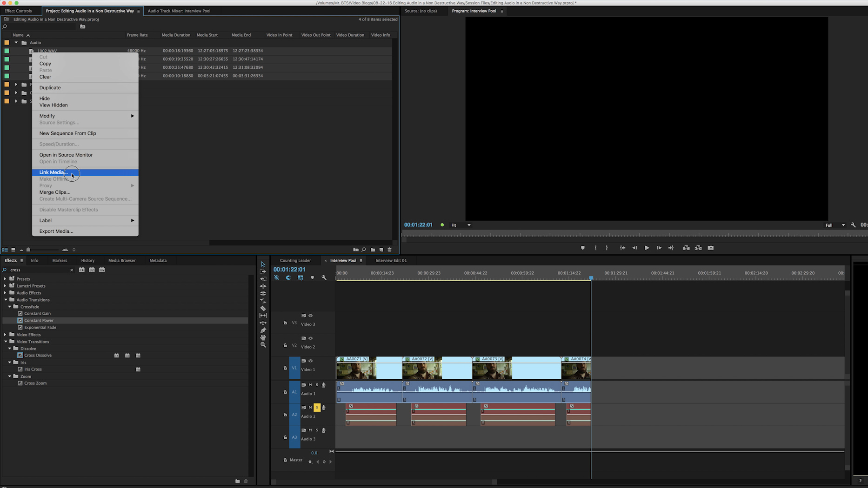This screenshot has width=868, height=488.
Task: Choose Link Media from the context menu
Action: pyautogui.click(x=53, y=172)
